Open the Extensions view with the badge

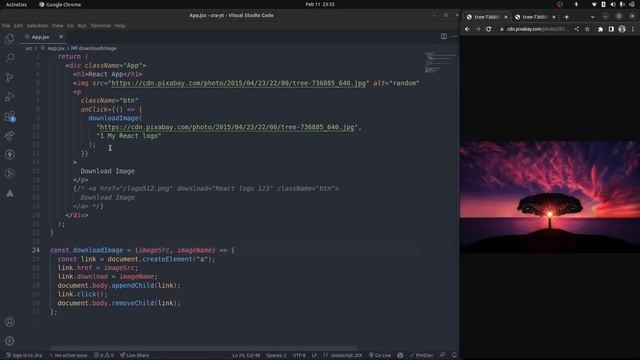10,116
